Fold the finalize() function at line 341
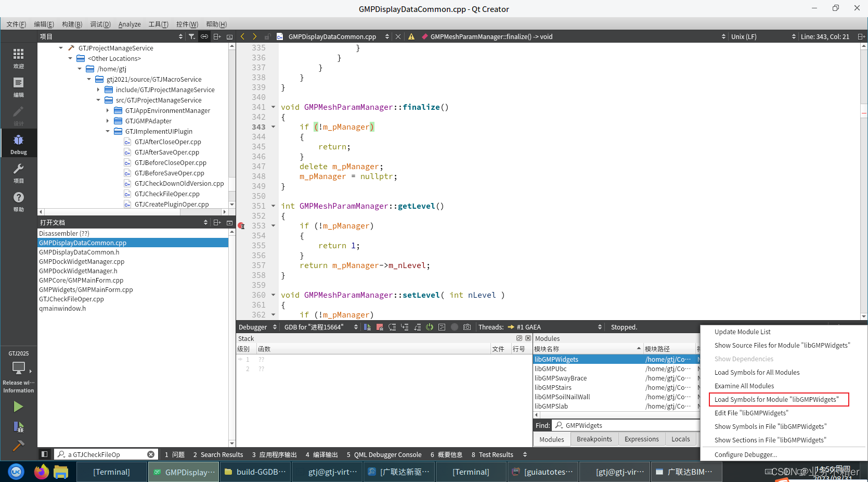The image size is (868, 482). coord(274,107)
